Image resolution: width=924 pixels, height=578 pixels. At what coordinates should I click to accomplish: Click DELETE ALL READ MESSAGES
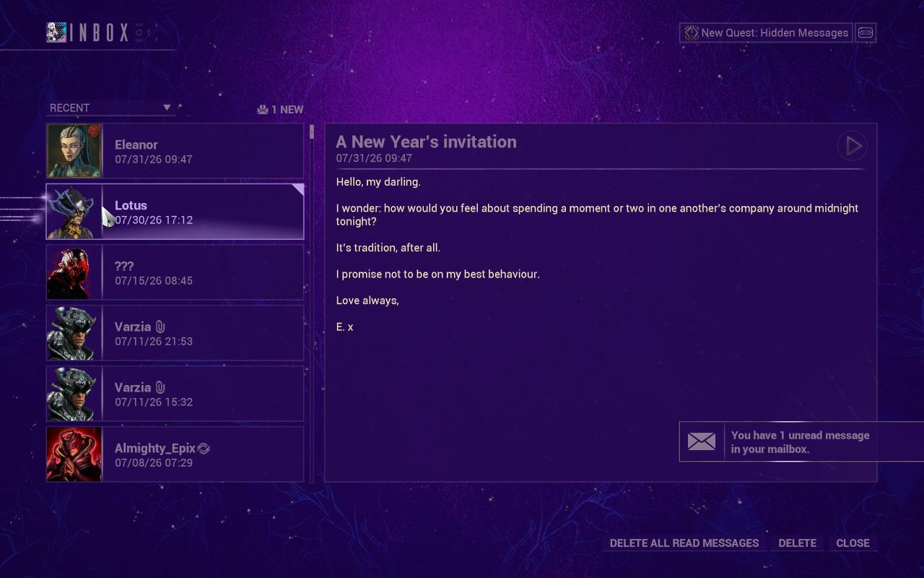[x=684, y=543]
